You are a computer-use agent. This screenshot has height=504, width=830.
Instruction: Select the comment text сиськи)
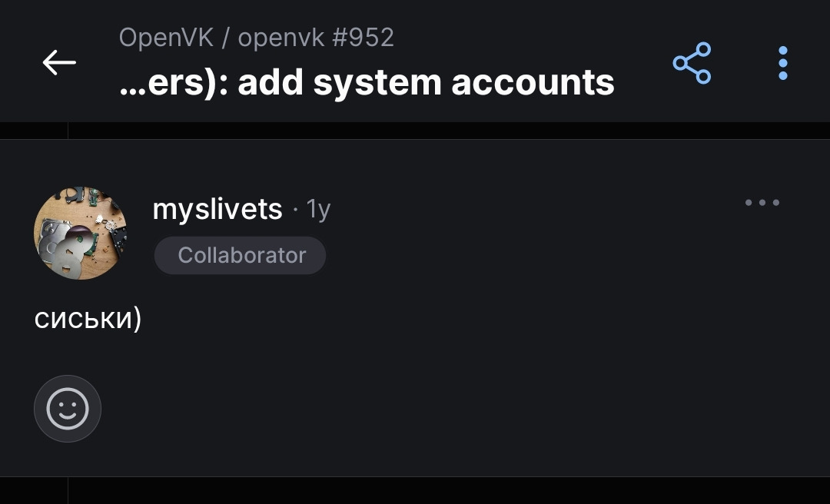click(x=88, y=319)
